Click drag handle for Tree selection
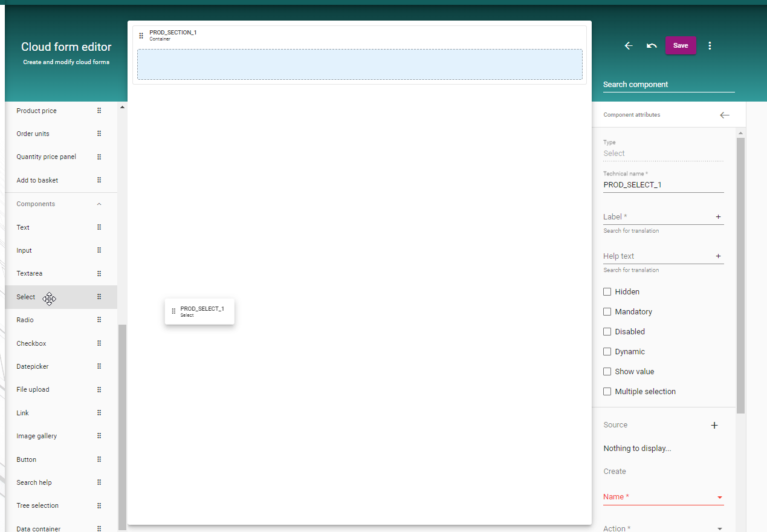The width and height of the screenshot is (767, 532). (x=99, y=505)
